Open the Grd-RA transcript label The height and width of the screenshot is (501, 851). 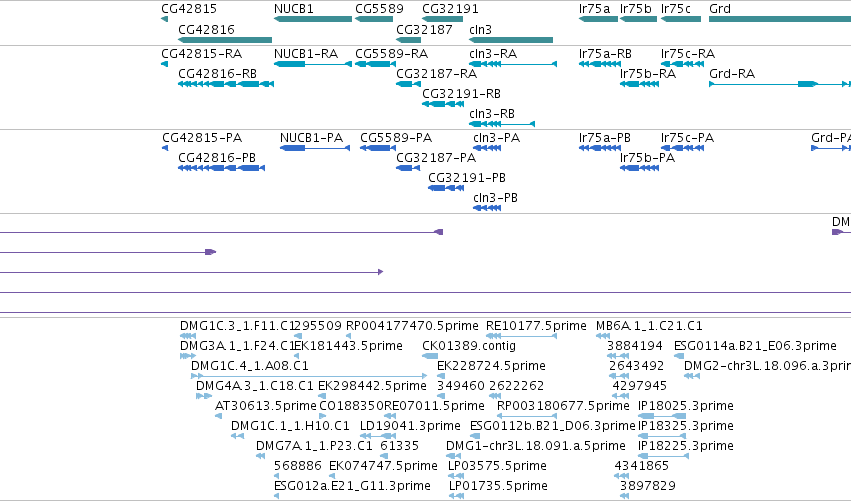pyautogui.click(x=732, y=73)
